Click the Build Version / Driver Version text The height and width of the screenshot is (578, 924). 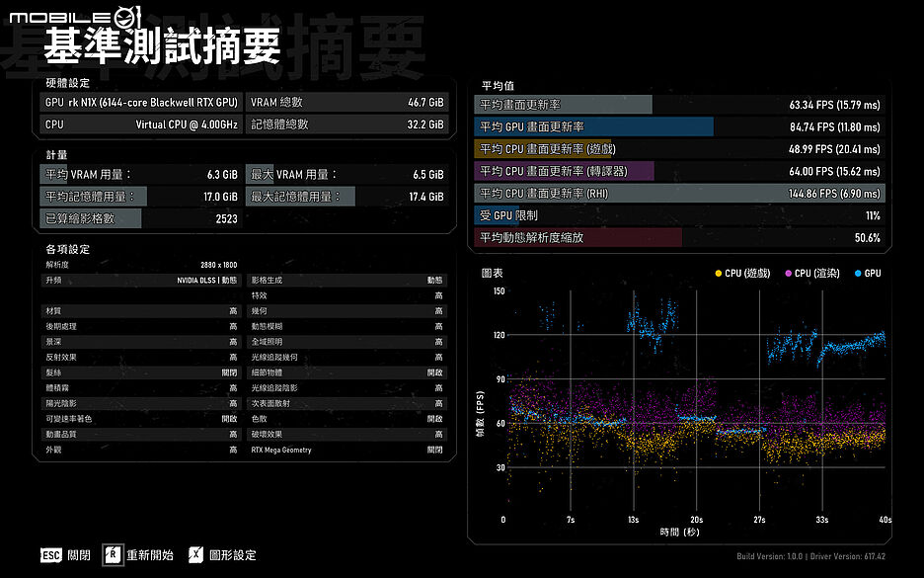coord(810,556)
